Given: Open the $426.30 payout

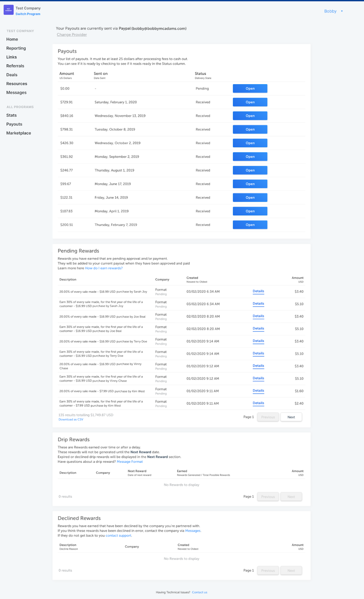Looking at the screenshot, I should point(250,143).
